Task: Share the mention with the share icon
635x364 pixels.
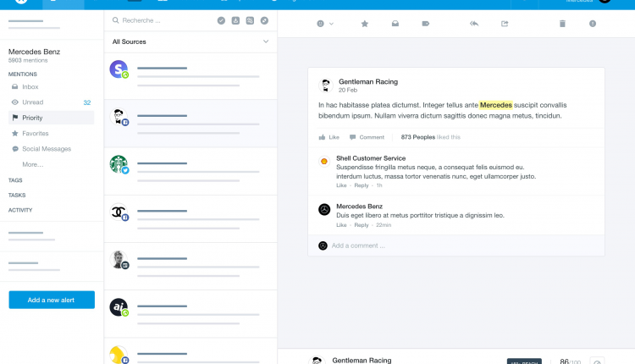Action: (x=505, y=24)
